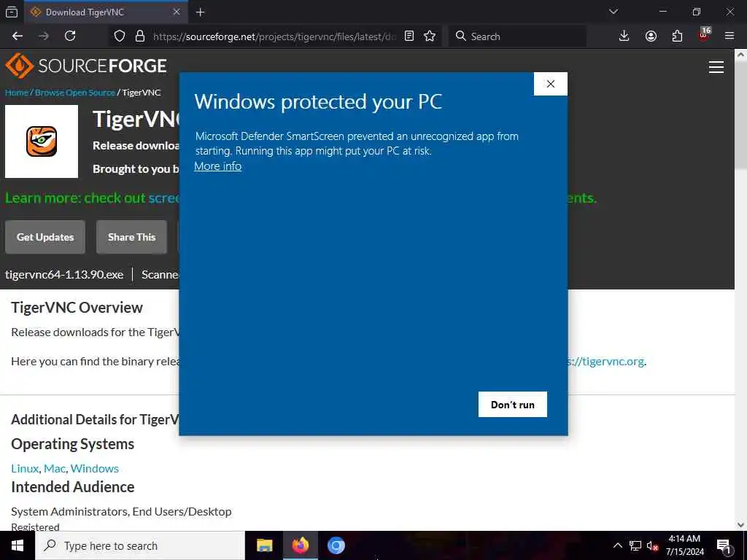
Task: Open the notification center icon
Action: (724, 545)
